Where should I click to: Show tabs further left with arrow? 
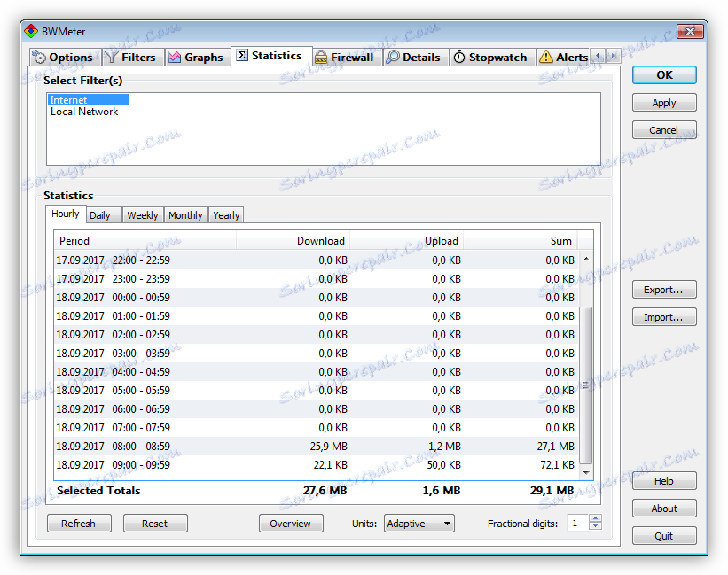tap(598, 56)
